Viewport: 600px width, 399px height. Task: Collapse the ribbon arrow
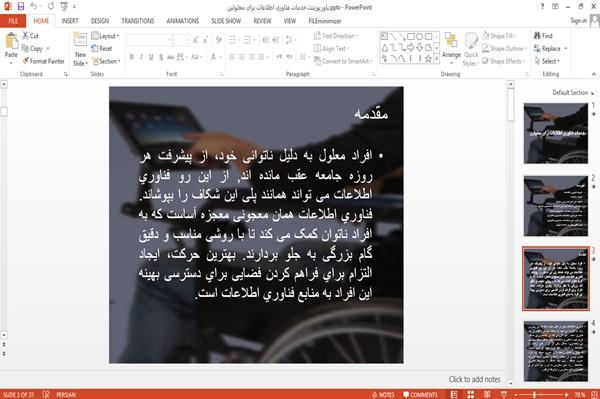(x=594, y=74)
